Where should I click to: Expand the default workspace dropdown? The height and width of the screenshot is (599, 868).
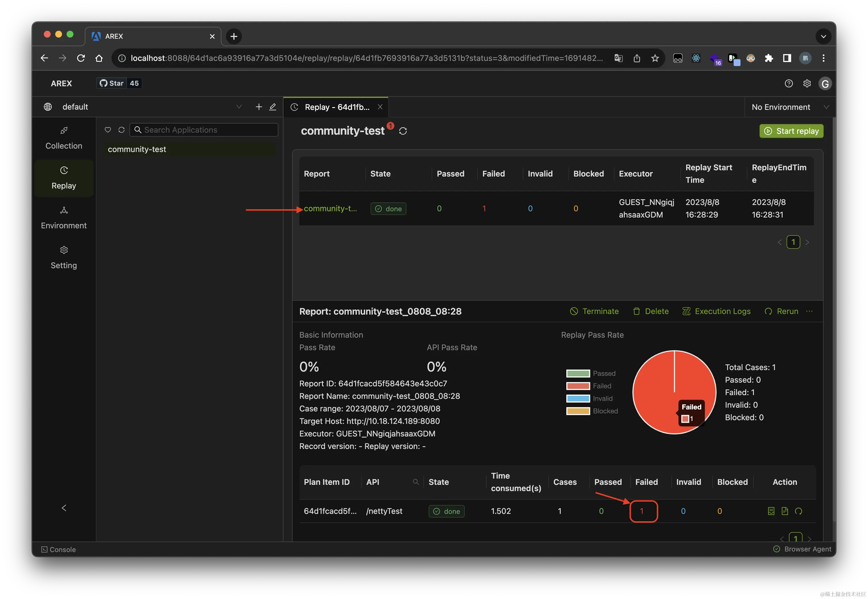239,107
